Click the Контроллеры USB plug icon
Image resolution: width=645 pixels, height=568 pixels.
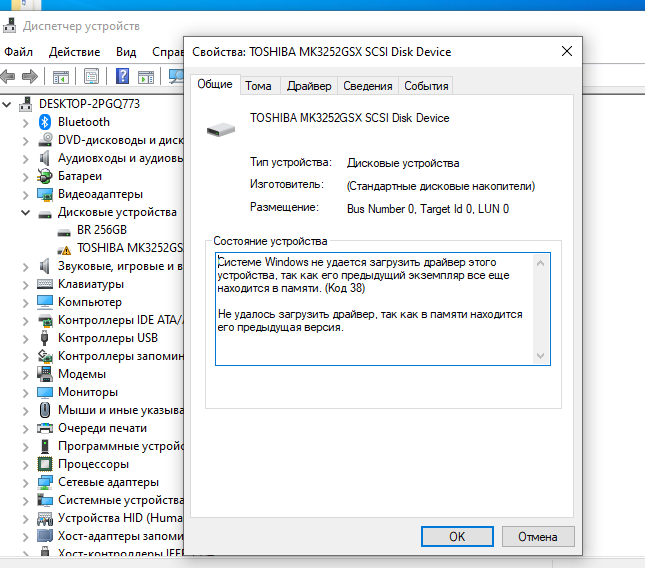click(44, 338)
